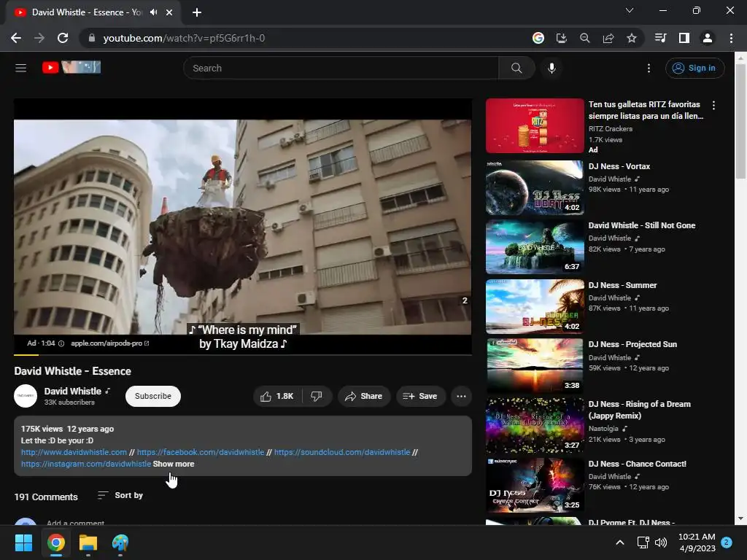Expand the description with Show more
Image resolution: width=747 pixels, height=560 pixels.
point(174,464)
